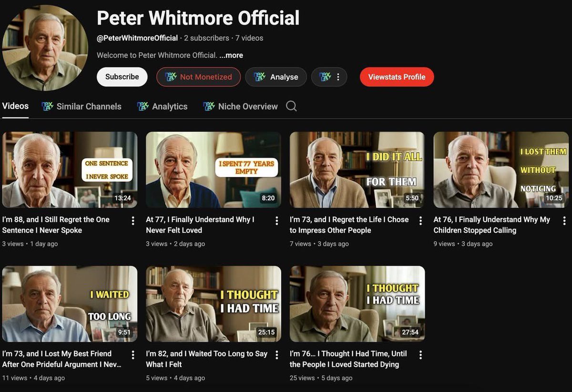This screenshot has width=572, height=392.
Task: Click '3 views • 1 day ago' text
Action: coord(30,244)
